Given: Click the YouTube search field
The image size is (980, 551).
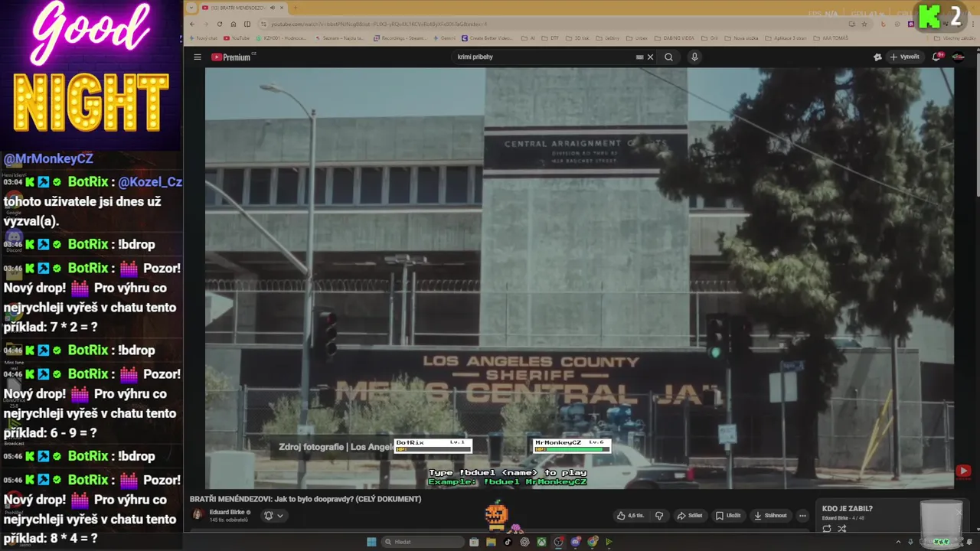Looking at the screenshot, I should (x=544, y=57).
